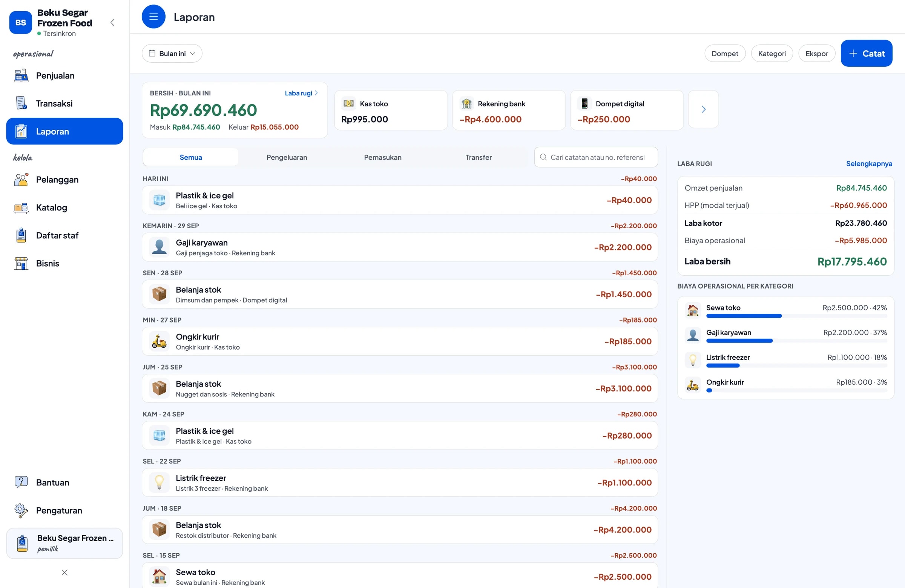Open the Transaksi sidebar icon

21,103
